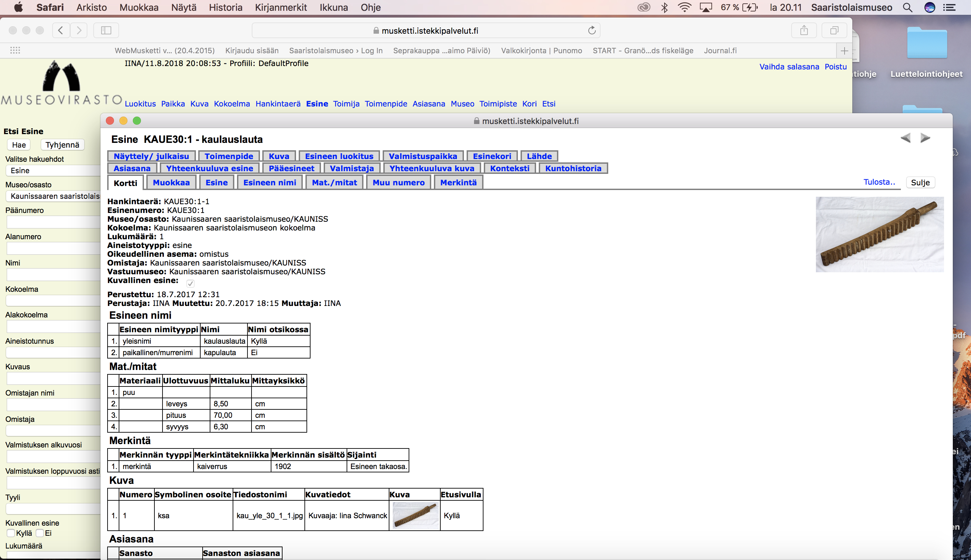The width and height of the screenshot is (971, 560).
Task: Click Safari back navigation arrow
Action: coord(61,30)
